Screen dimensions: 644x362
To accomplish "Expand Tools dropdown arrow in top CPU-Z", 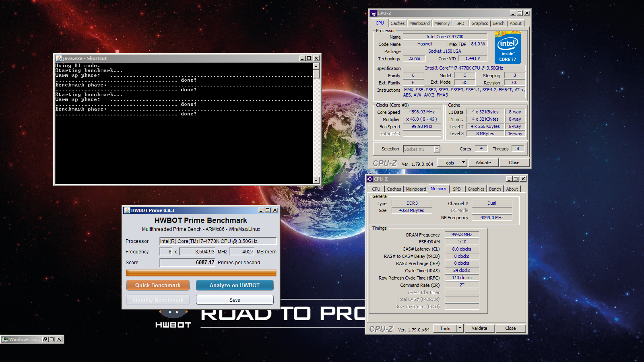I will pyautogui.click(x=463, y=162).
